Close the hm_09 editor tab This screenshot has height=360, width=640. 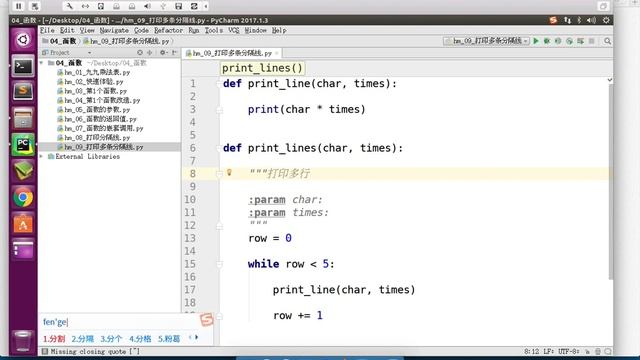(x=277, y=53)
